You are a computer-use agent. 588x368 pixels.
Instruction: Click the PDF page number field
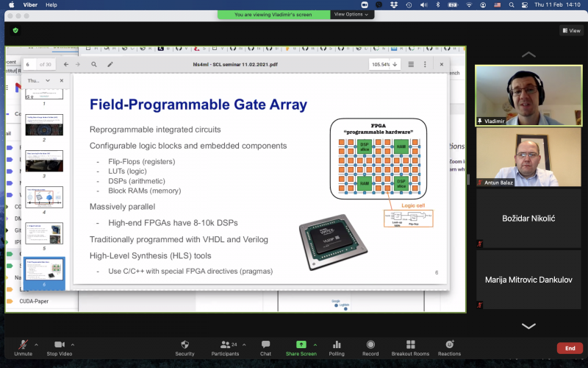click(x=30, y=64)
